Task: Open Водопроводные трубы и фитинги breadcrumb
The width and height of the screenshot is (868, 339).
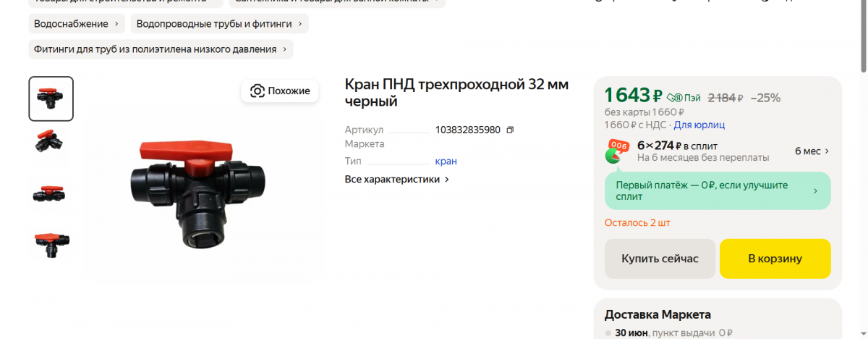Action: [x=219, y=24]
